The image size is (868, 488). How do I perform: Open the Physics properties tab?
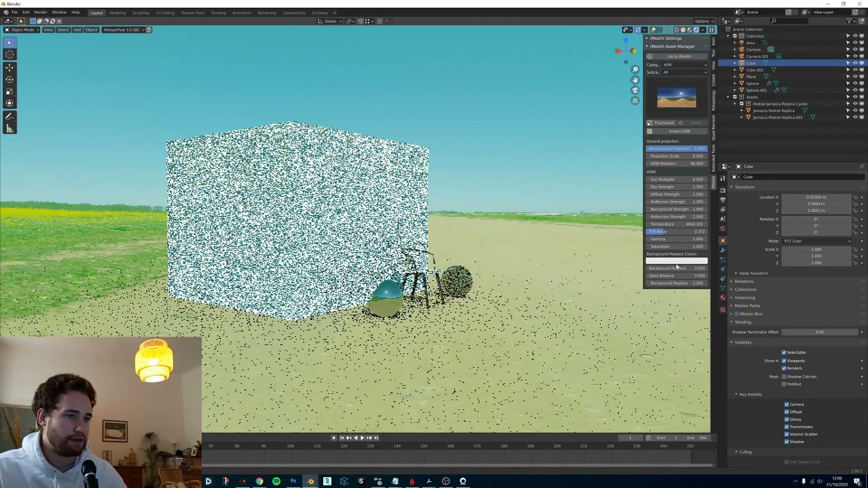point(723,269)
